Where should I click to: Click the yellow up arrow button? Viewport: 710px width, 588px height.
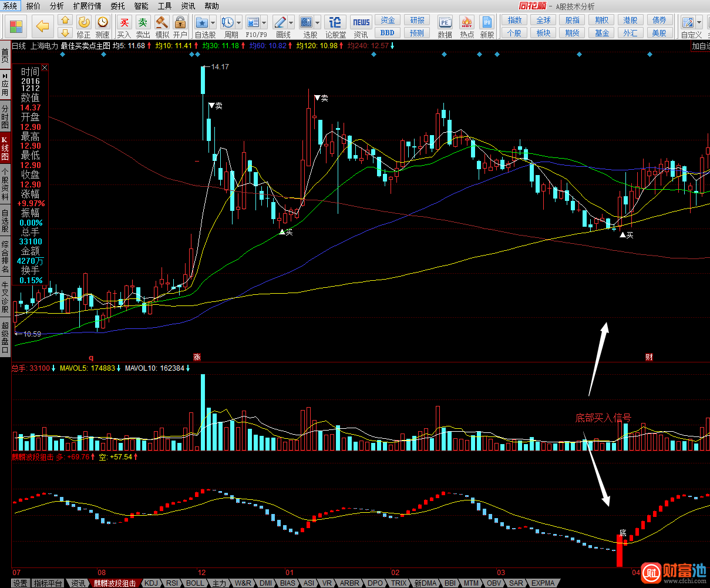(x=65, y=21)
